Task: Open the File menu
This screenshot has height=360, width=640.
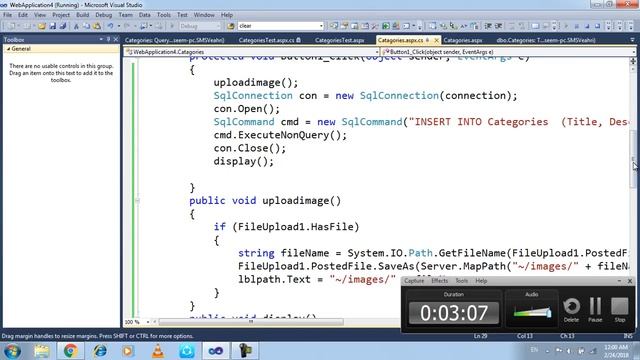Action: (x=7, y=15)
